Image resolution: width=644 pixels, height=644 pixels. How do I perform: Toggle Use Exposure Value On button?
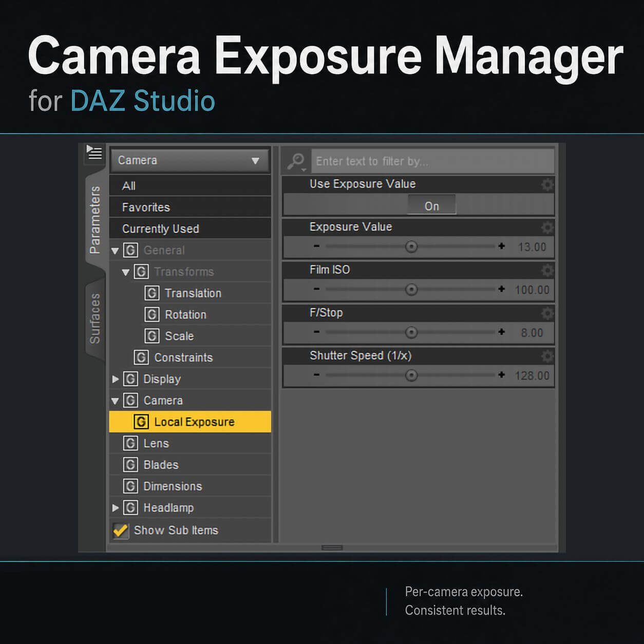click(x=431, y=205)
